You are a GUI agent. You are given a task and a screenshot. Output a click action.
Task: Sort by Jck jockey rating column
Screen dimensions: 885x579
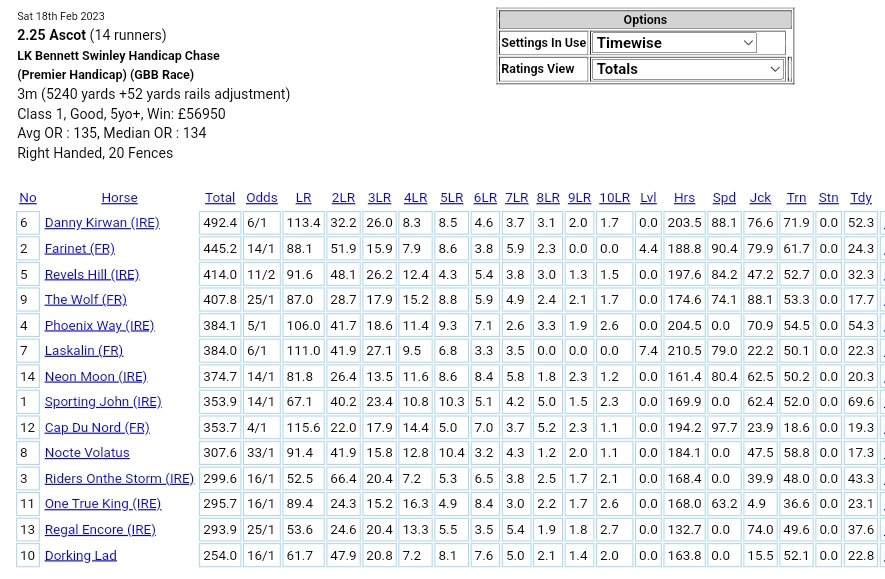[760, 198]
